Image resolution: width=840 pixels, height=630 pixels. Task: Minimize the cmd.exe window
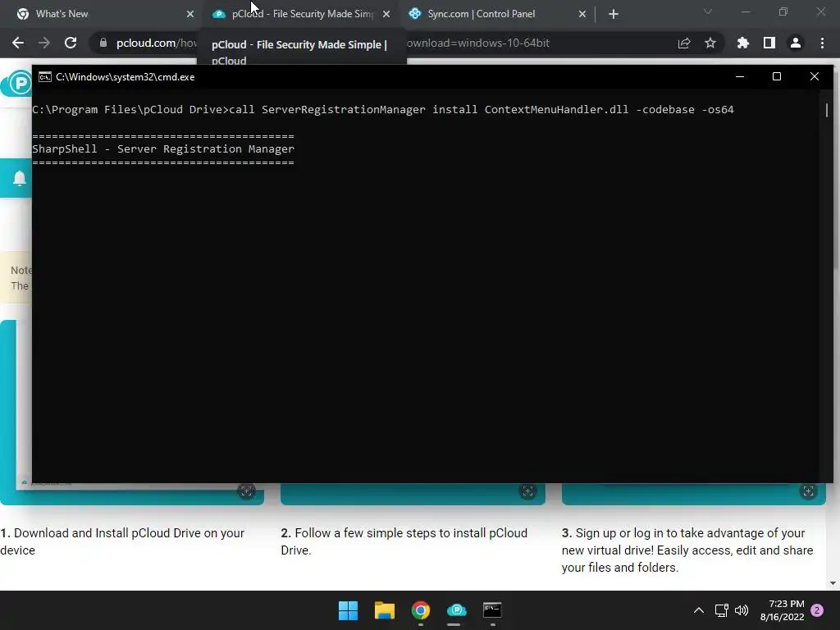point(740,76)
